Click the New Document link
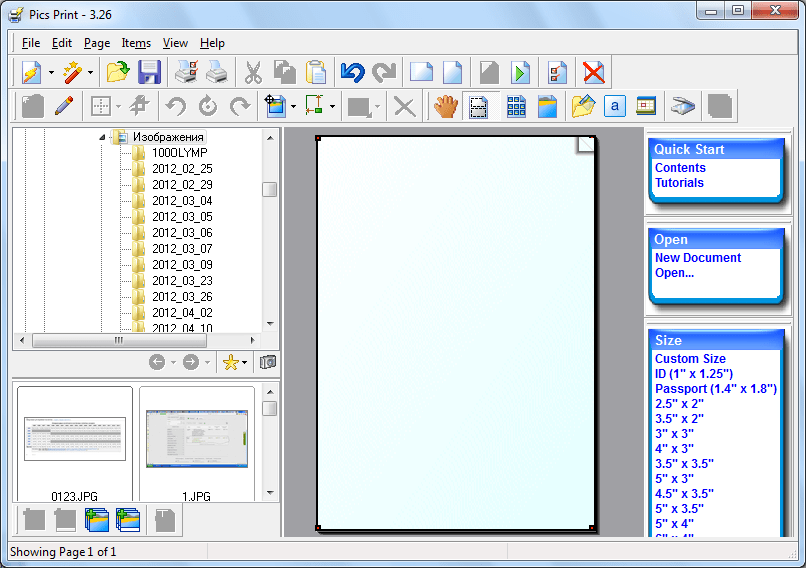806x568 pixels. tap(698, 258)
